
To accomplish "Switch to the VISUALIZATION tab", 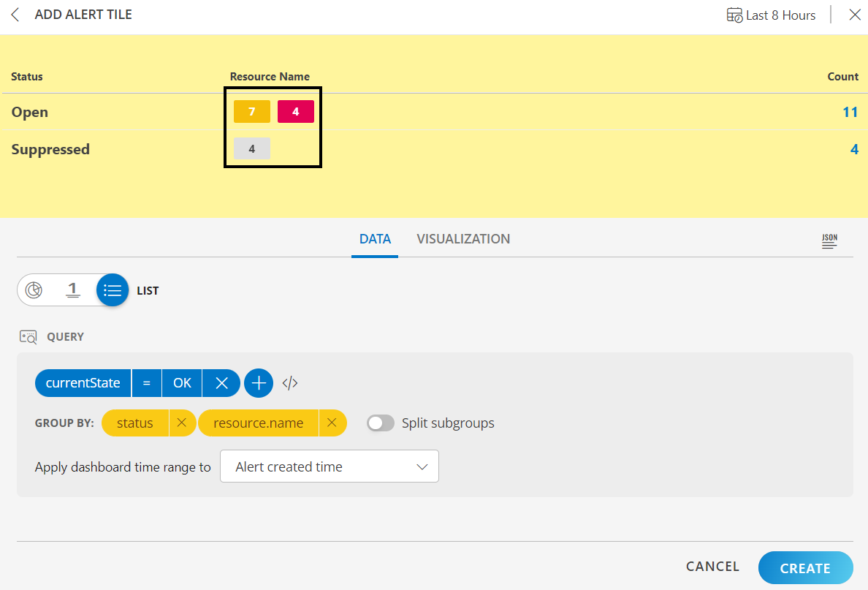I will [x=463, y=239].
